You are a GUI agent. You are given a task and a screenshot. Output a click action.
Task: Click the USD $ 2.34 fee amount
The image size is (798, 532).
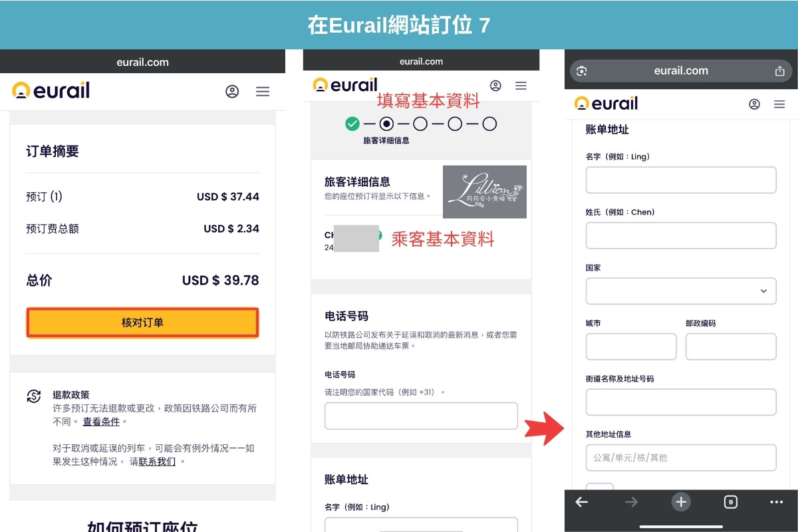click(x=231, y=229)
